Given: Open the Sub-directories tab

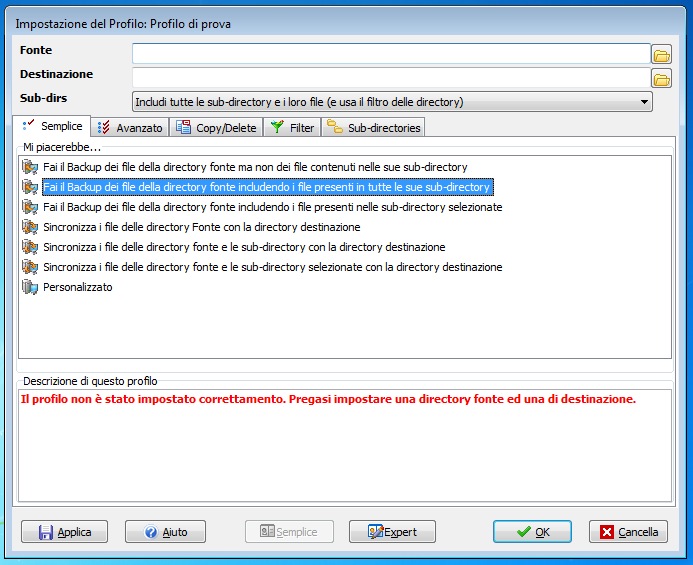Looking at the screenshot, I should coord(373,128).
